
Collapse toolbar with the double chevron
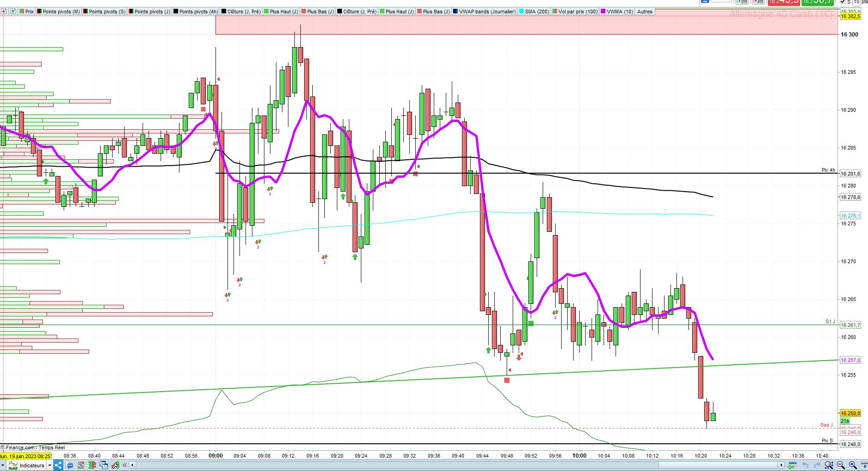coord(125,465)
